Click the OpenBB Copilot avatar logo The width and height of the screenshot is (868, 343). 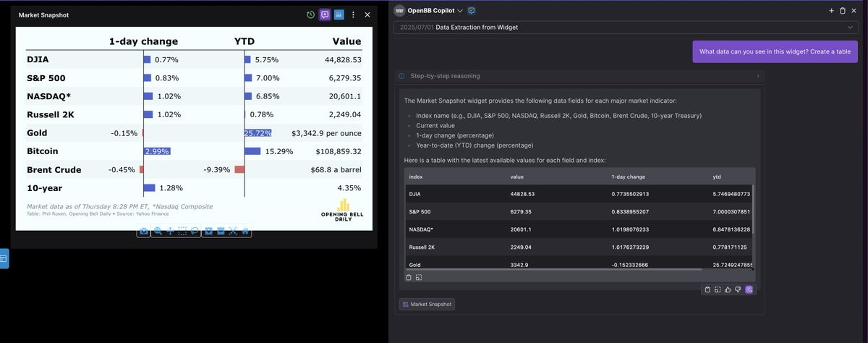399,11
